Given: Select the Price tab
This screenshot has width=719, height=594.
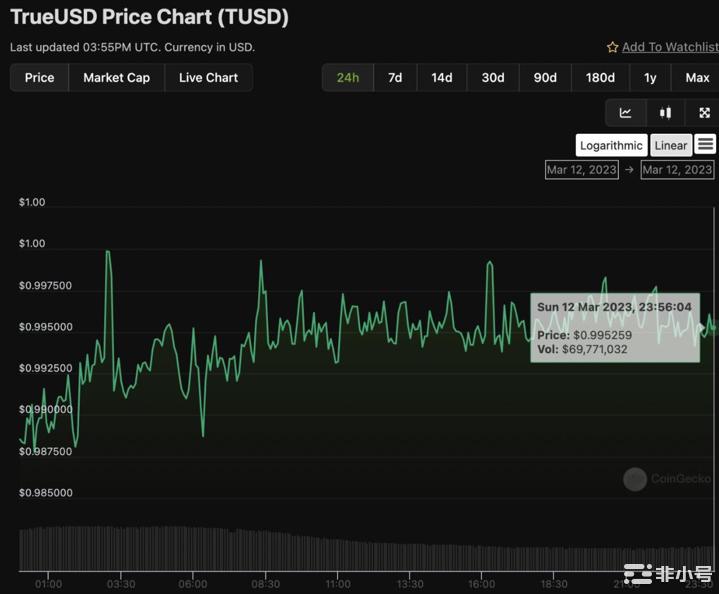Looking at the screenshot, I should tap(39, 78).
